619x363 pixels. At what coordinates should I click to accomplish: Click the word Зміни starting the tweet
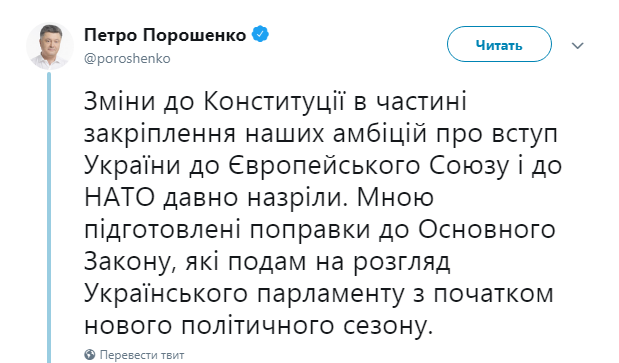point(120,101)
